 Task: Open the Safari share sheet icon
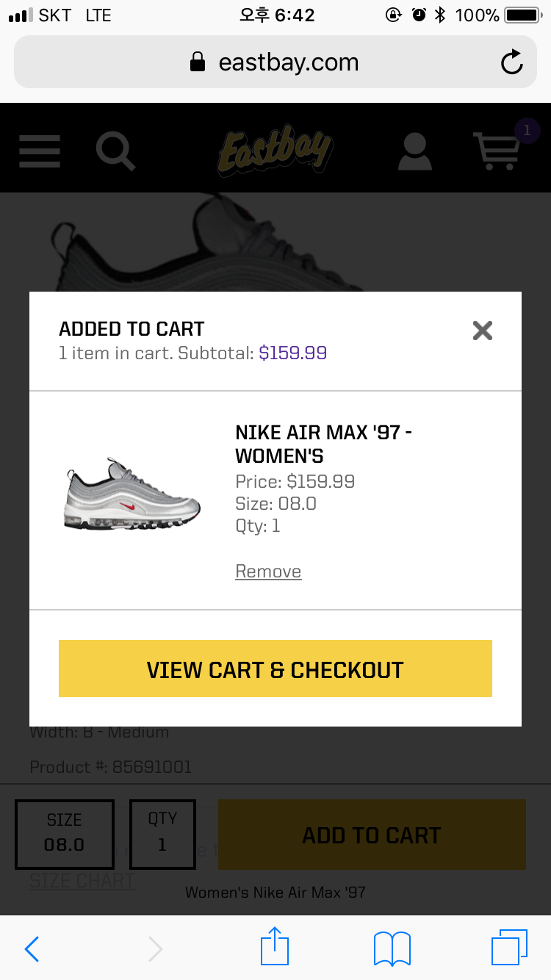[x=275, y=946]
